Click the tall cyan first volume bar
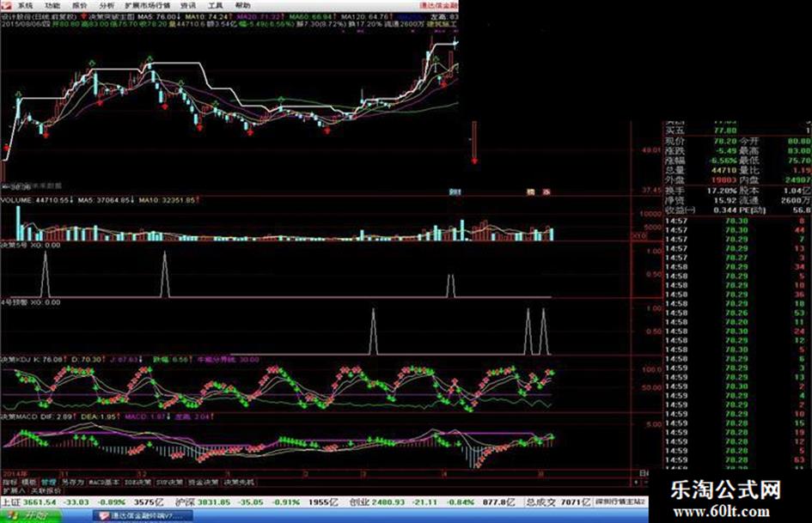The width and height of the screenshot is (812, 523). 18,223
